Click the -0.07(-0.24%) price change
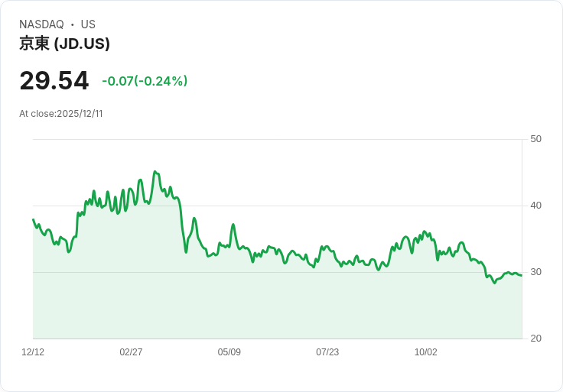The width and height of the screenshot is (563, 392). (145, 81)
